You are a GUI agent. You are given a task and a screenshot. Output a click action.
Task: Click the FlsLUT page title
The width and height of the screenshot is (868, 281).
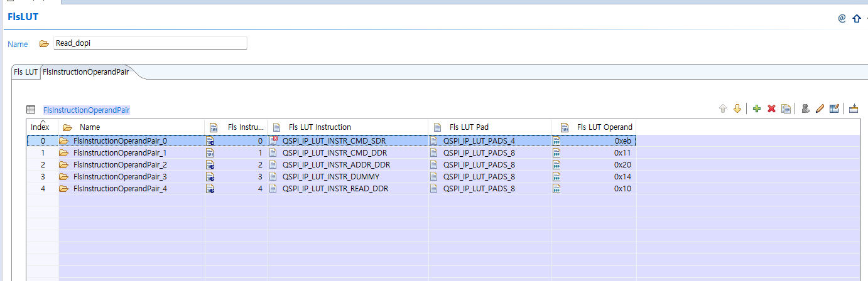[x=23, y=17]
